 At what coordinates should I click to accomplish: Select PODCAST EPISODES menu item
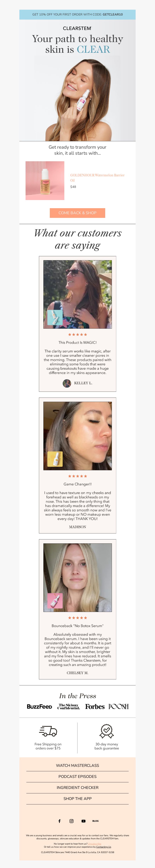(x=77, y=776)
